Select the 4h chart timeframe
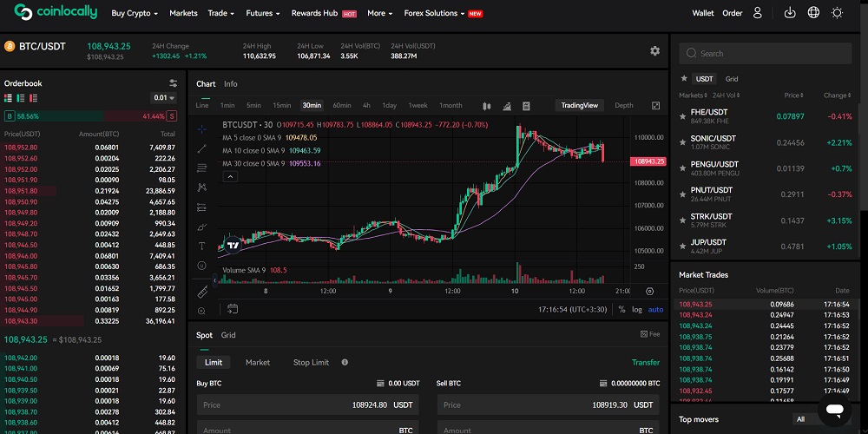 click(366, 106)
